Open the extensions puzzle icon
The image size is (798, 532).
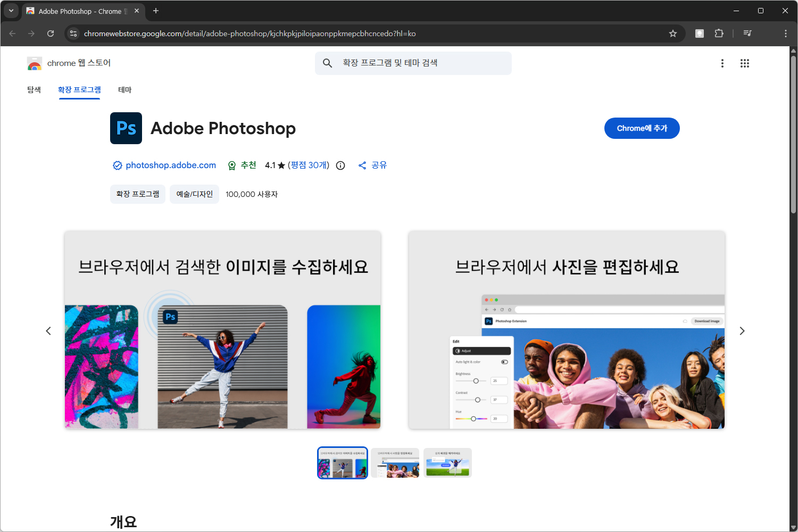coord(719,34)
